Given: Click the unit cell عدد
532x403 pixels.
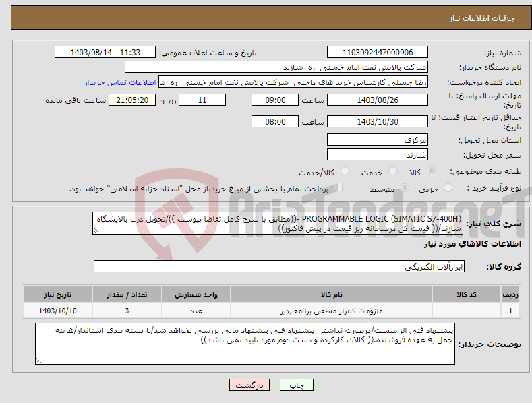Looking at the screenshot, I should (196, 311).
